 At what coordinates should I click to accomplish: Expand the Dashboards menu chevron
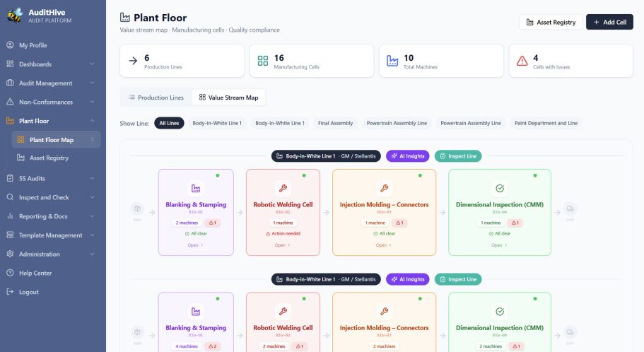tap(93, 64)
